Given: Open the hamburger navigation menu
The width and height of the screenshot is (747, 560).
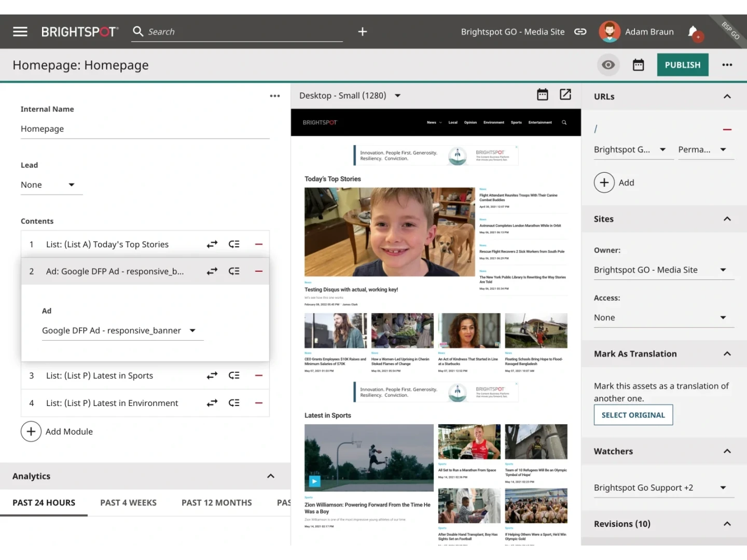Looking at the screenshot, I should [20, 32].
